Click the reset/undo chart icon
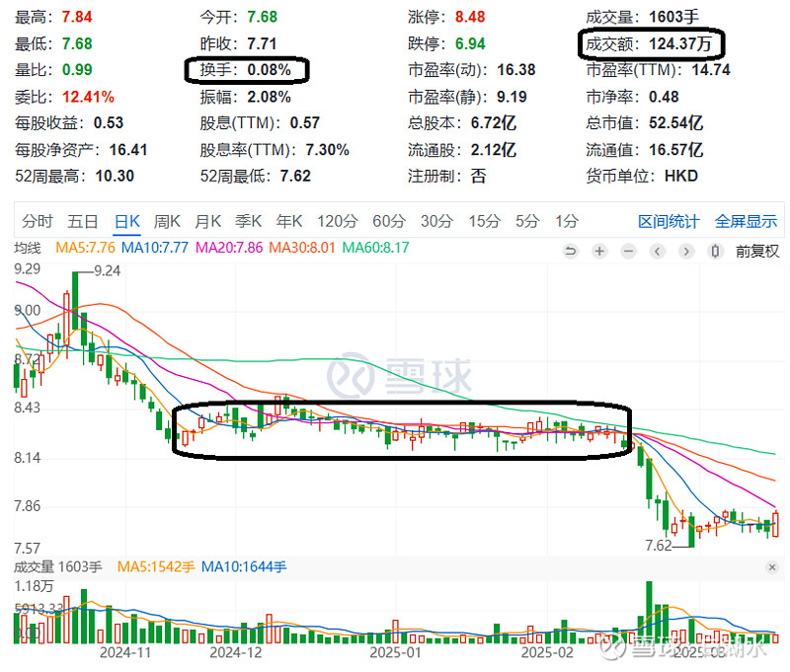This screenshot has height=672, width=790. point(571,251)
